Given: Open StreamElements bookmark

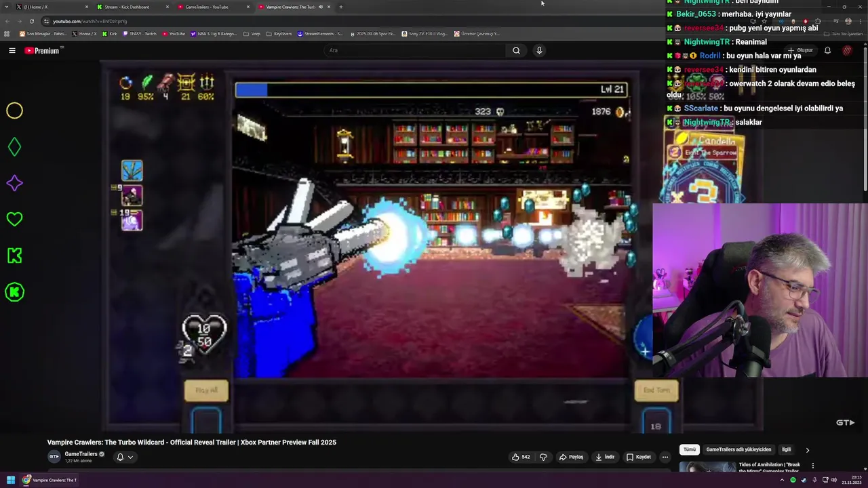Looking at the screenshot, I should click(320, 34).
